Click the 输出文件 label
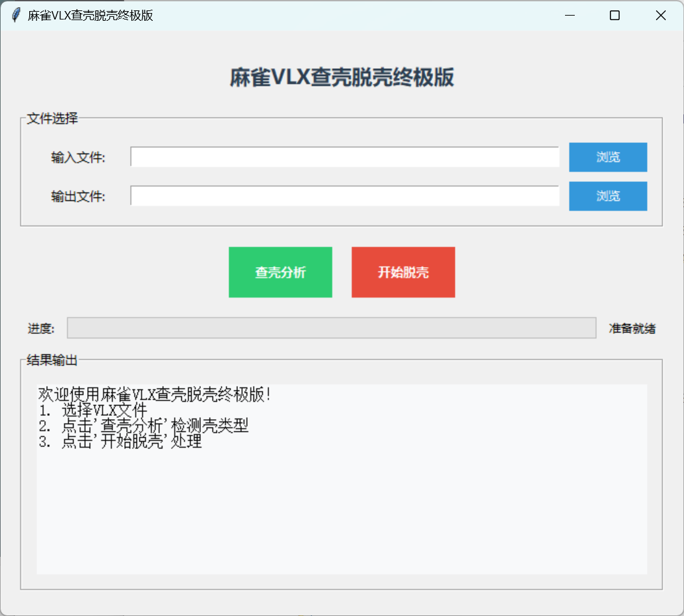Image resolution: width=684 pixels, height=616 pixels. tap(78, 196)
